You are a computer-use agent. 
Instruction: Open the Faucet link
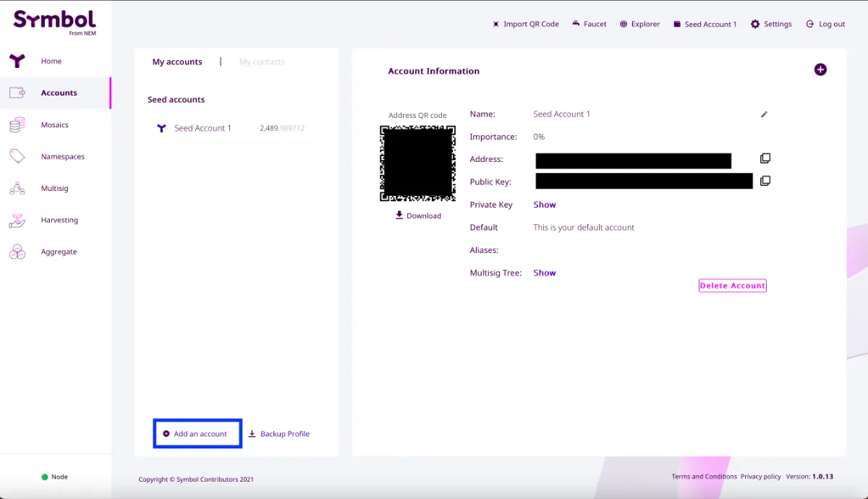click(589, 24)
